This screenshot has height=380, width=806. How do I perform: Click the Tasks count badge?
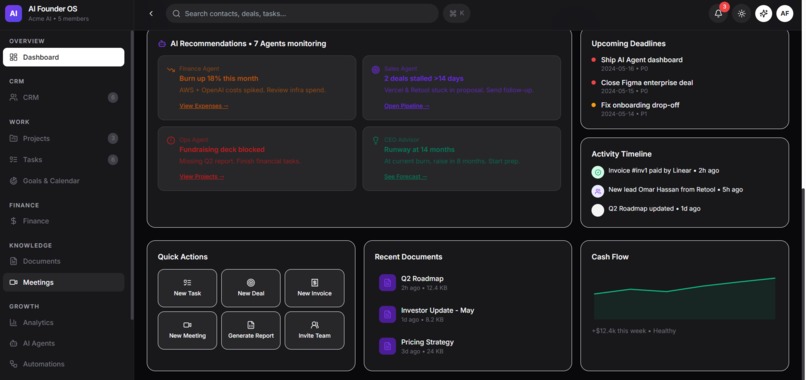pos(113,159)
